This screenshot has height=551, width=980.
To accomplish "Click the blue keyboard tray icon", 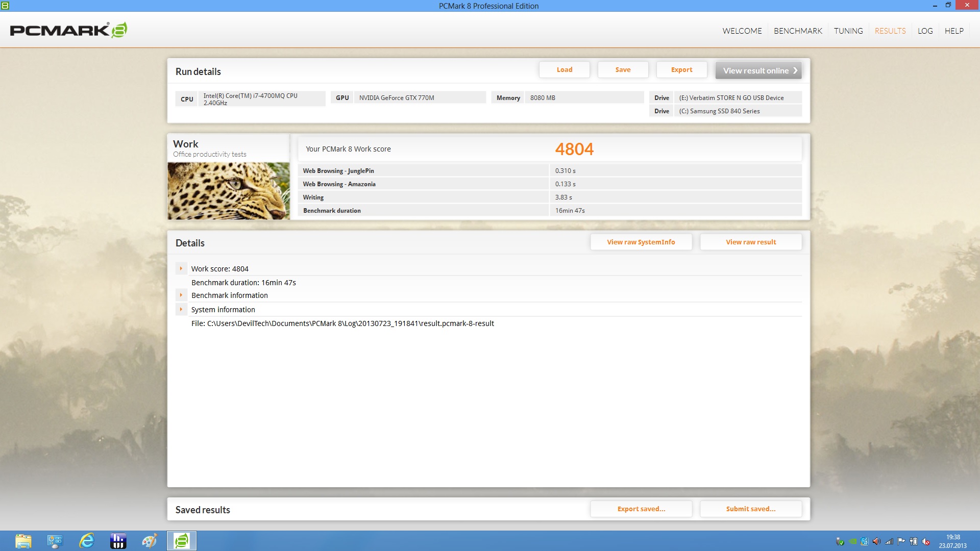I will point(864,541).
